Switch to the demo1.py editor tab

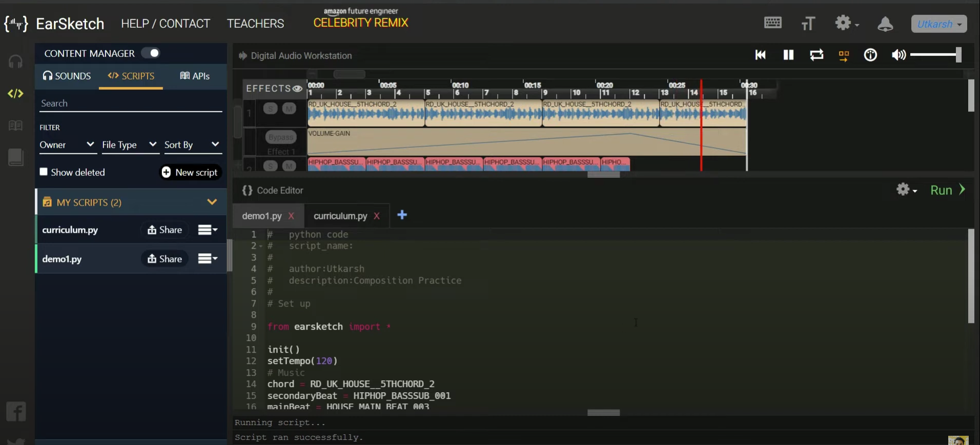click(x=262, y=216)
